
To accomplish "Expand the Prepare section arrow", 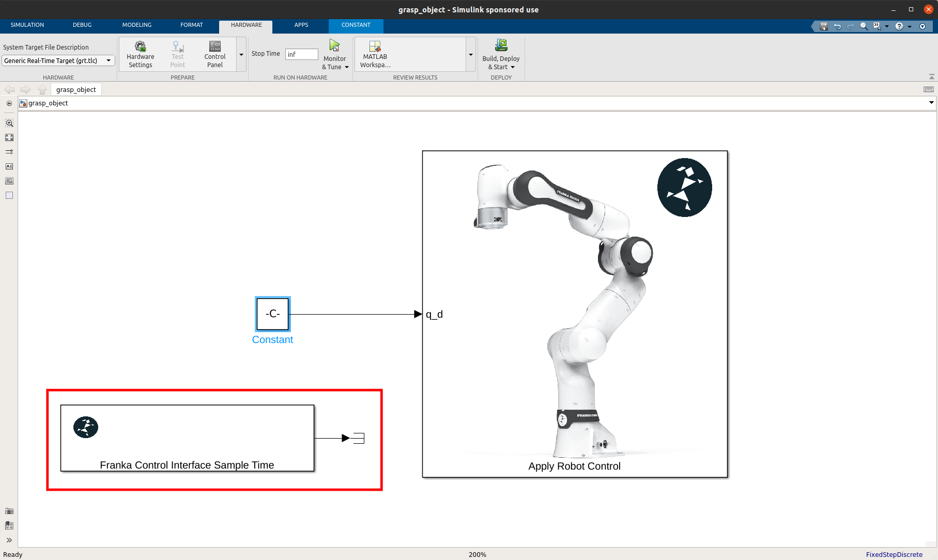I will click(241, 54).
